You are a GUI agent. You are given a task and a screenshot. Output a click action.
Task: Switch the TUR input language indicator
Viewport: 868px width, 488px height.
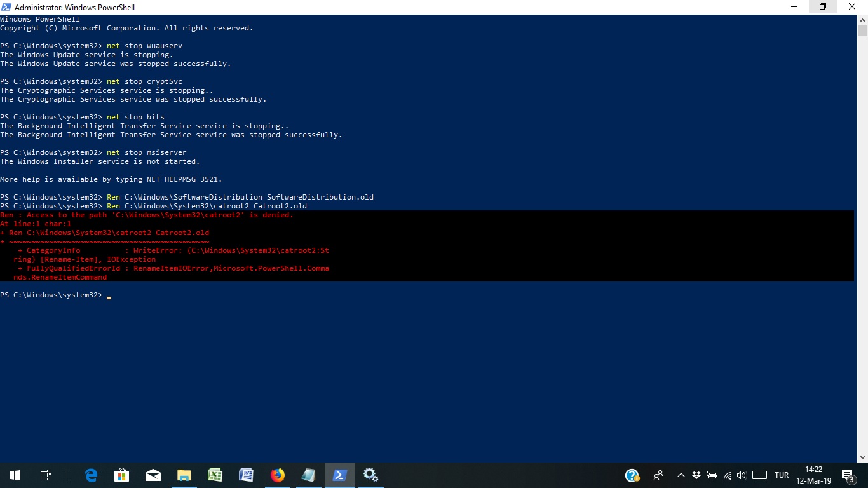(782, 475)
